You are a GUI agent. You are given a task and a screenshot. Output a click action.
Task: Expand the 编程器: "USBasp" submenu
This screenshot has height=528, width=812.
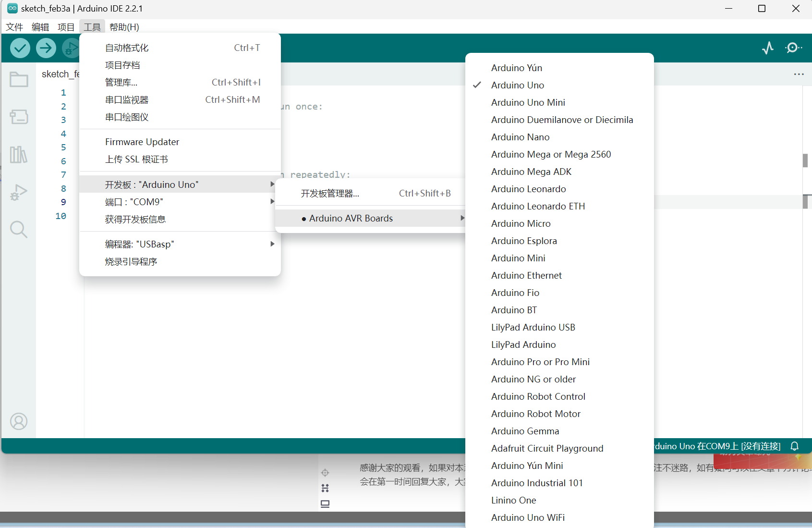click(x=180, y=244)
